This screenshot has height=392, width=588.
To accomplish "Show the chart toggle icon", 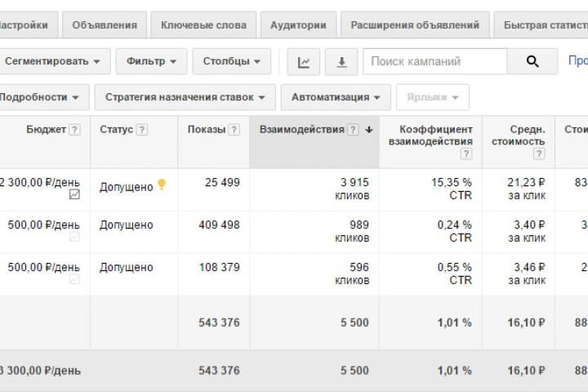I will point(303,62).
